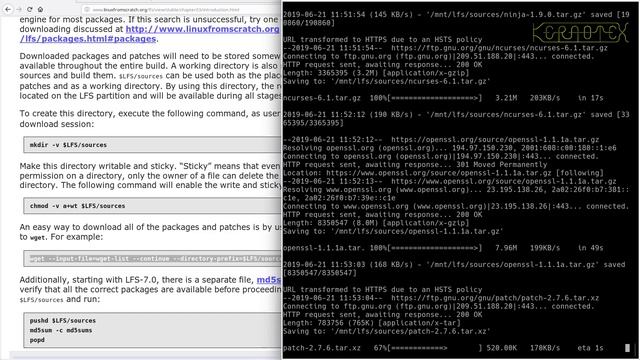Click 'Saving to: /mnt/lfs/sources/ncurses-6.1.tar.gz' line
Viewport: 640px width, 360px height.
(x=387, y=81)
